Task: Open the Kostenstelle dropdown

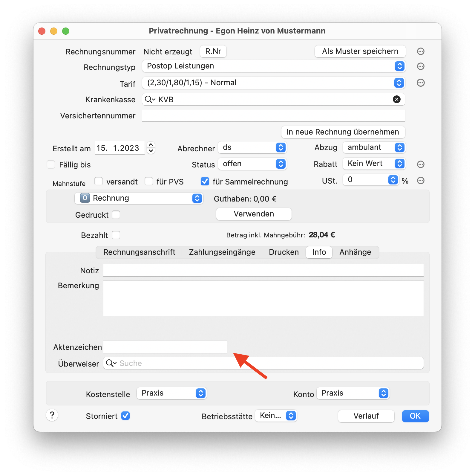Action: point(172,393)
